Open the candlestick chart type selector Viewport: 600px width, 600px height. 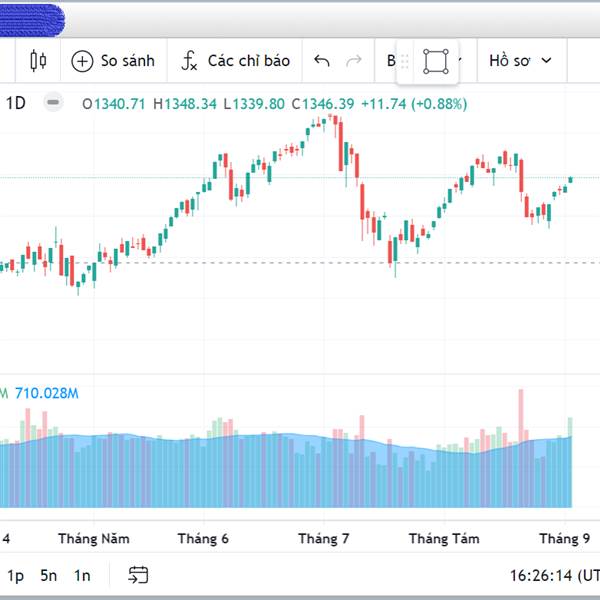[x=38, y=60]
